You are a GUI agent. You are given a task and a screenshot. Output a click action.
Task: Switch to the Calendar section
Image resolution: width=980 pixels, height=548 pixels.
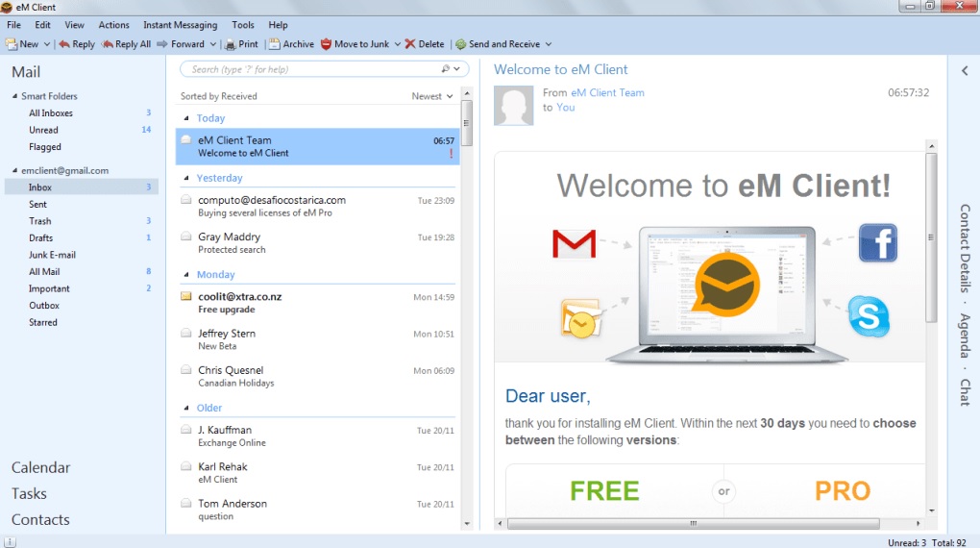click(40, 467)
